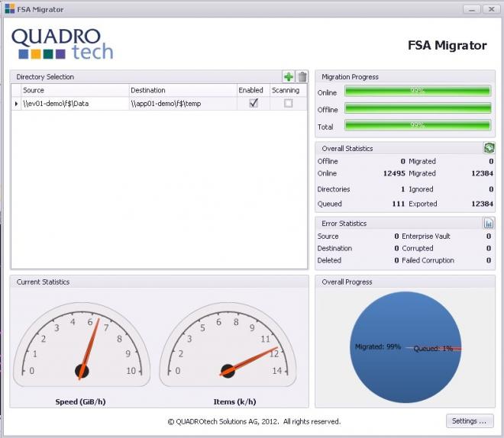Click the Ignored label
This screenshot has width=504, height=438.
[421, 189]
